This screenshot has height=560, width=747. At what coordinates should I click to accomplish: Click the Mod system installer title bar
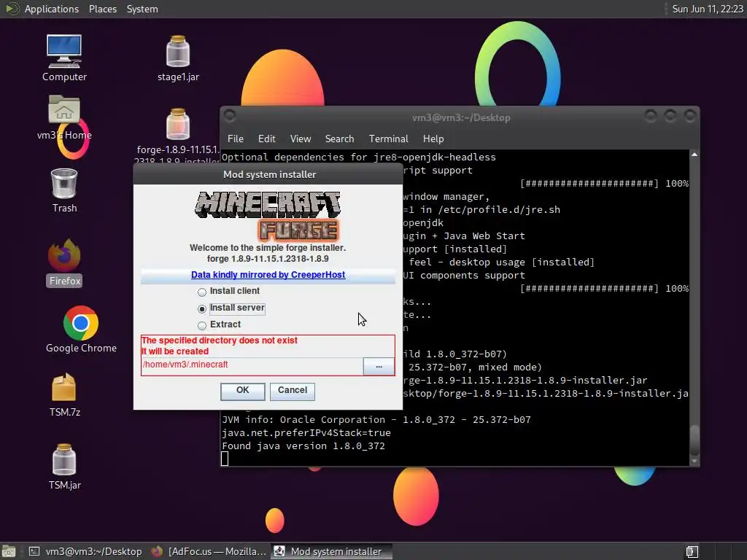pos(268,174)
